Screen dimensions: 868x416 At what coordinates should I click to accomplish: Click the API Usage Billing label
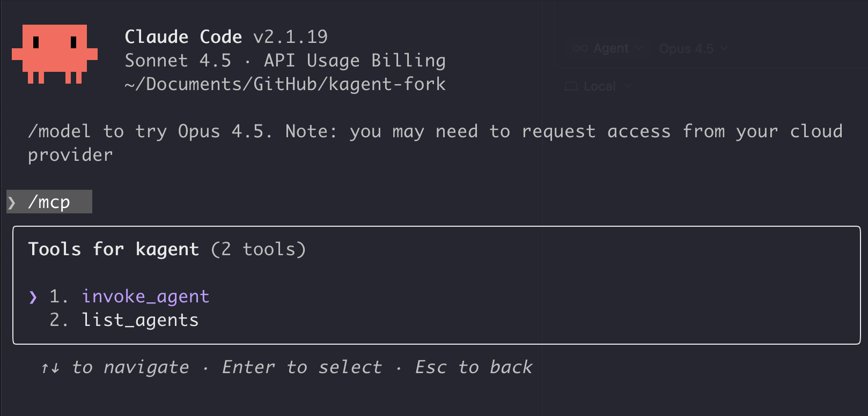tap(354, 61)
